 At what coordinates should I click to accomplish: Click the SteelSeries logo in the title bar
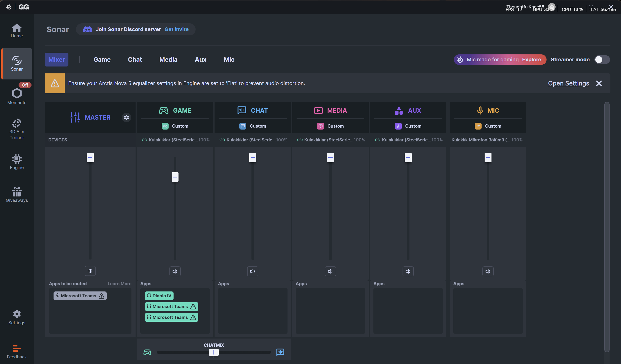click(9, 7)
